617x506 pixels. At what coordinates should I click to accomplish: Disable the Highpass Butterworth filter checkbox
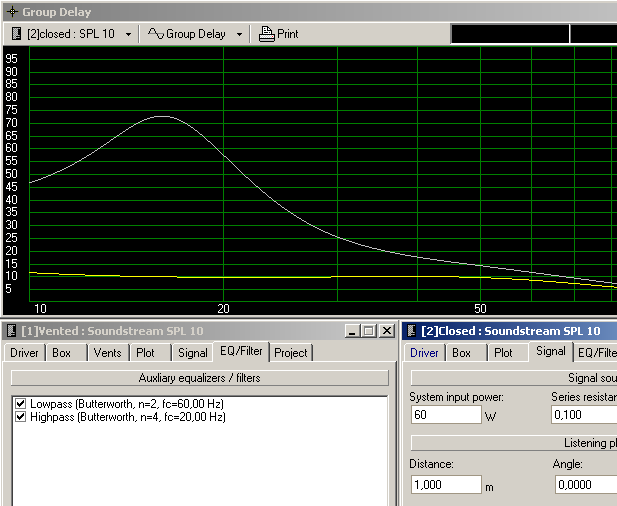(20, 416)
